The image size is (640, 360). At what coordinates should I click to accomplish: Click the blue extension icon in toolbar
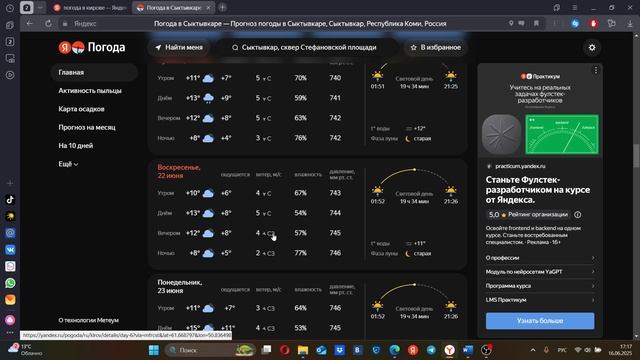575,24
